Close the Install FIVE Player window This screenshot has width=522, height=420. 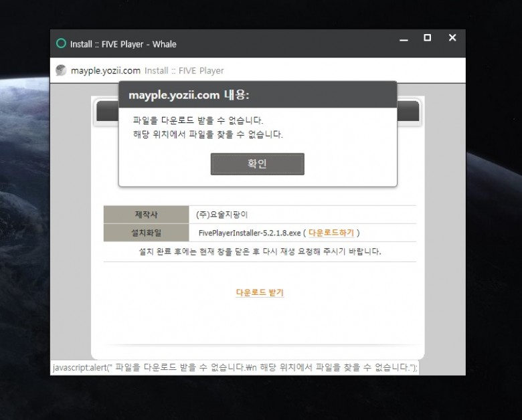452,38
